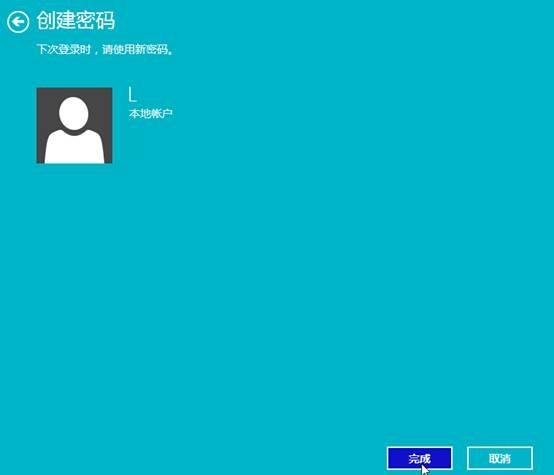Click the 创建密码 heading

[76, 20]
